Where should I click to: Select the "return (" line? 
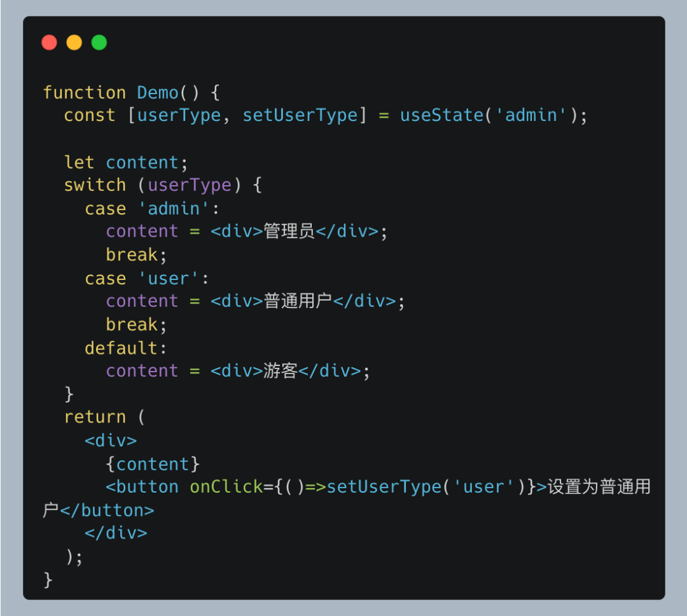pyautogui.click(x=104, y=417)
